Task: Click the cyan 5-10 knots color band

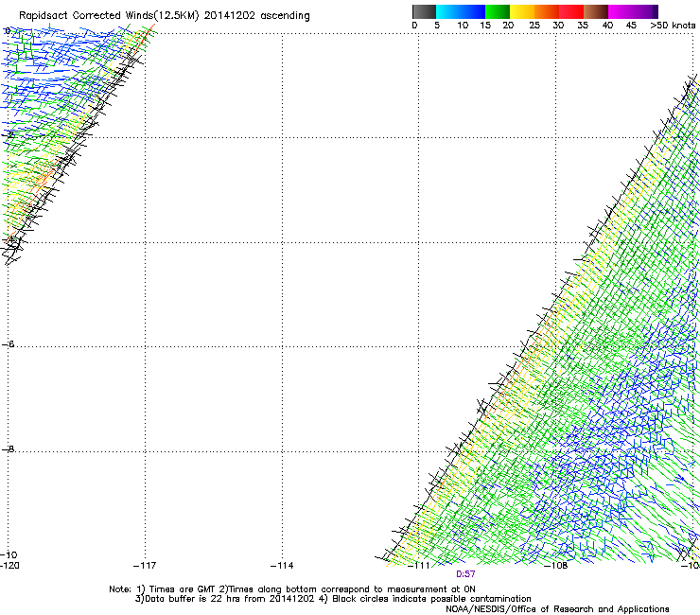Action: [x=448, y=11]
